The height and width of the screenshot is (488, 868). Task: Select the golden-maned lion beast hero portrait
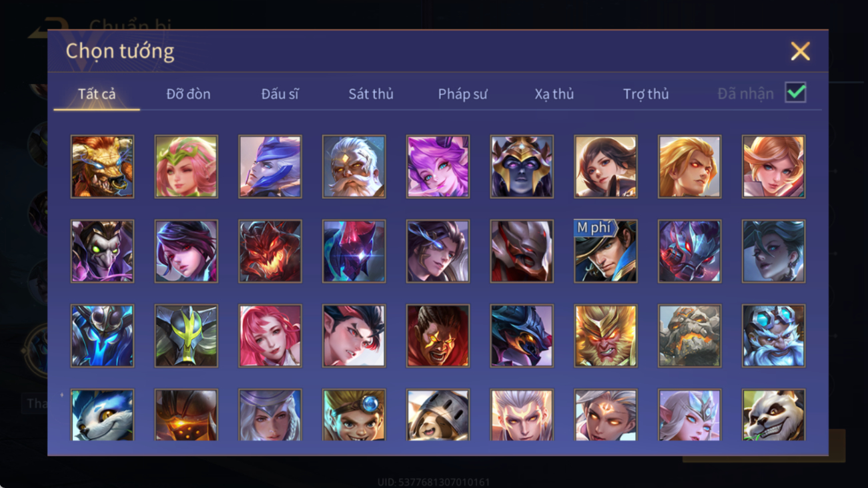(102, 166)
